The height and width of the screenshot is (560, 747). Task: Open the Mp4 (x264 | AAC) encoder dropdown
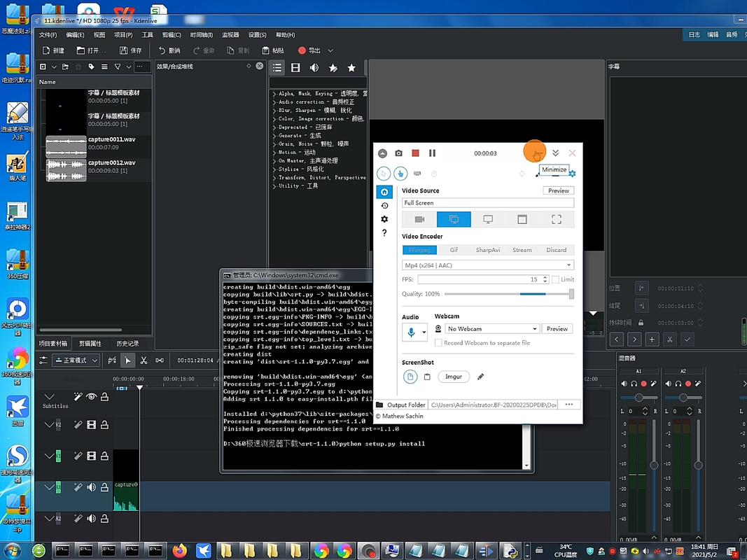click(488, 265)
